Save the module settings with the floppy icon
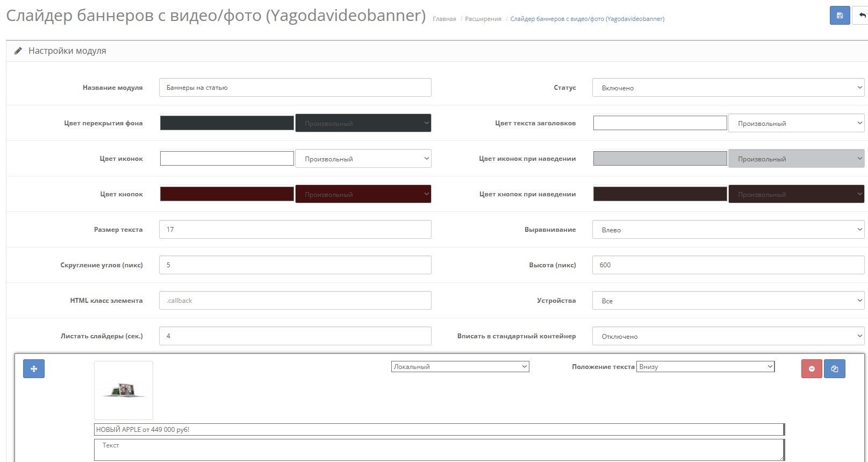This screenshot has width=868, height=462. (840, 16)
